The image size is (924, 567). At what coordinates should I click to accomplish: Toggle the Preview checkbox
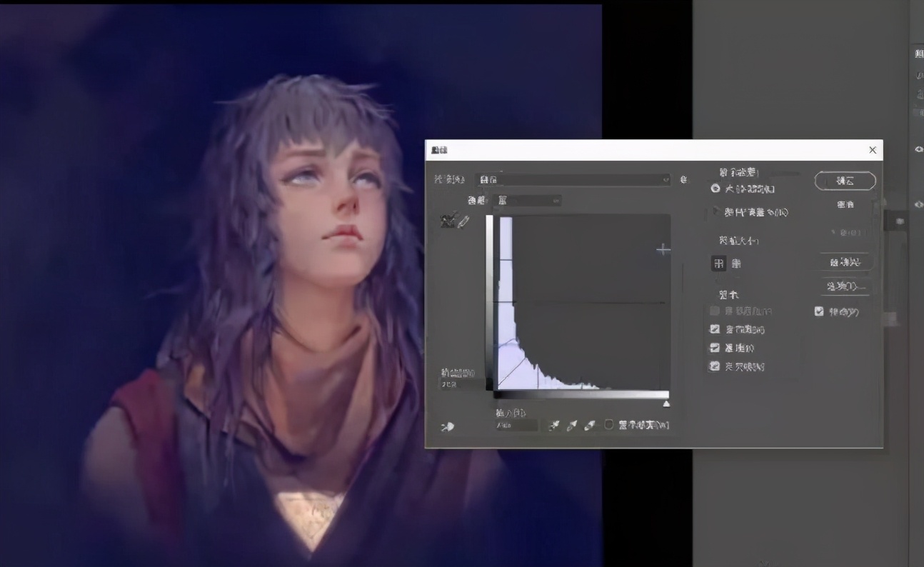[819, 311]
